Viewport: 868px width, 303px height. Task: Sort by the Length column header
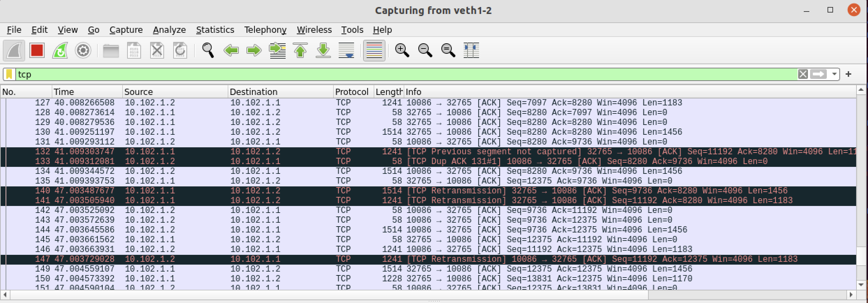(x=389, y=92)
